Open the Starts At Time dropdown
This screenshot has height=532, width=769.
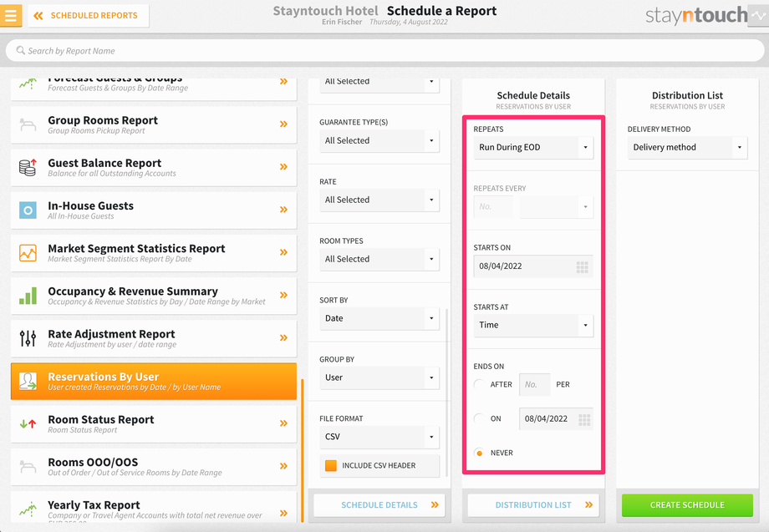click(533, 326)
